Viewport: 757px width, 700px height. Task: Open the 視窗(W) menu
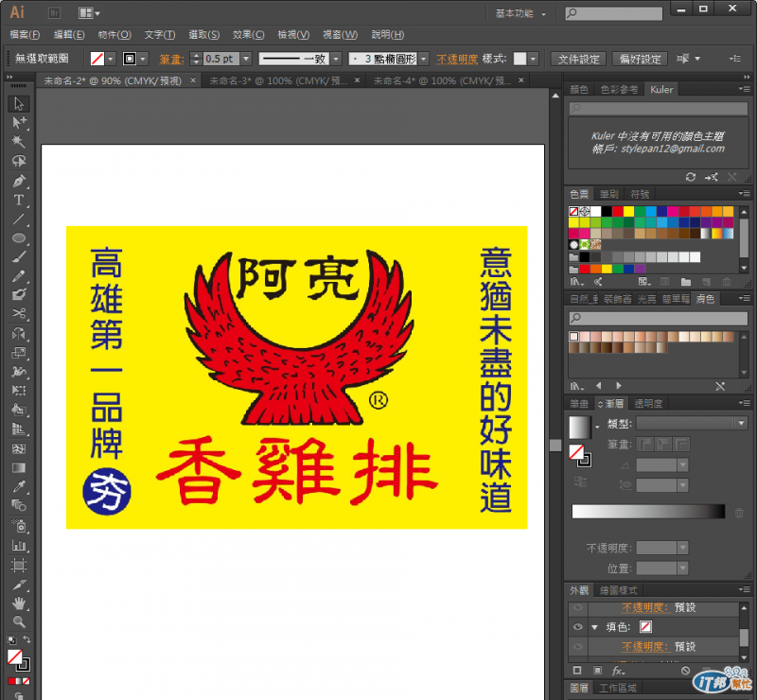click(x=341, y=35)
